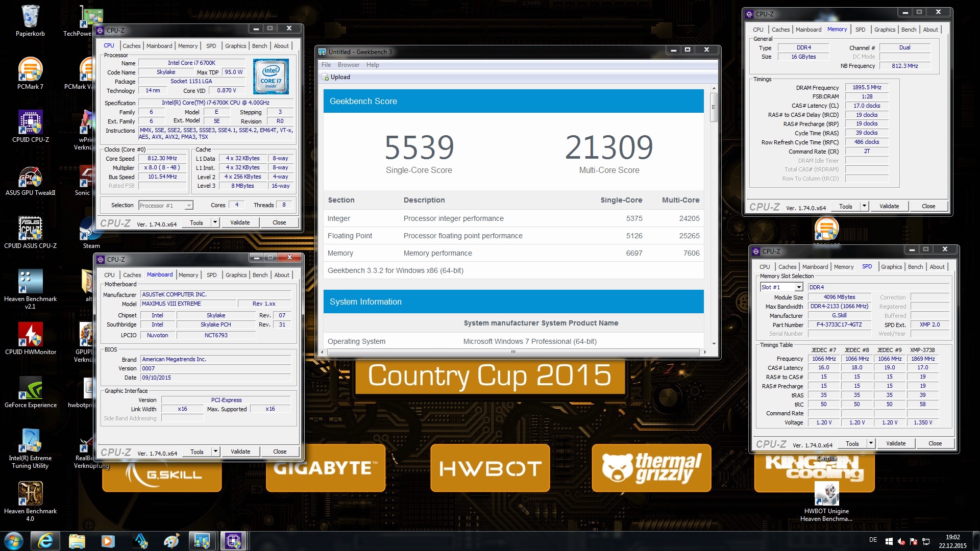Switch to Bench tab in Mainboard window
This screenshot has height=551, width=980.
[260, 275]
